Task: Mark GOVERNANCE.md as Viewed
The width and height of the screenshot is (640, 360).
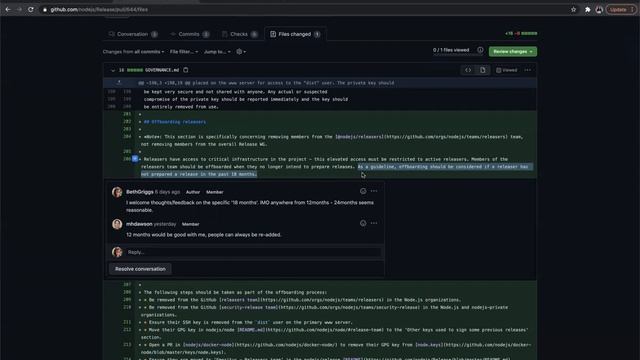Action: [507, 70]
